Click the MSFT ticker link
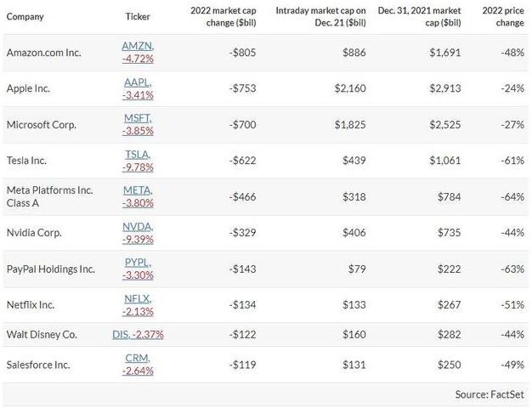Viewport: 532px width, 408px height. click(x=137, y=117)
